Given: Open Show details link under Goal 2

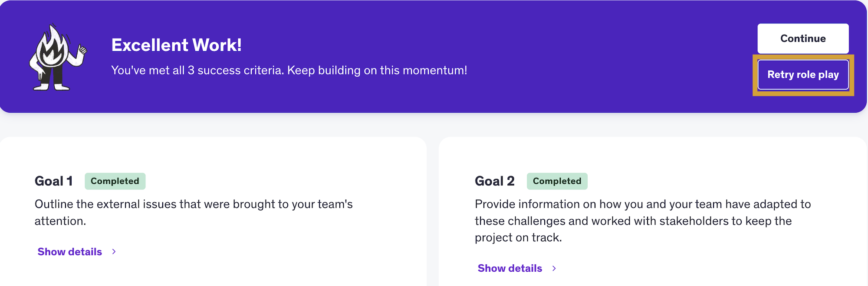Looking at the screenshot, I should [510, 268].
